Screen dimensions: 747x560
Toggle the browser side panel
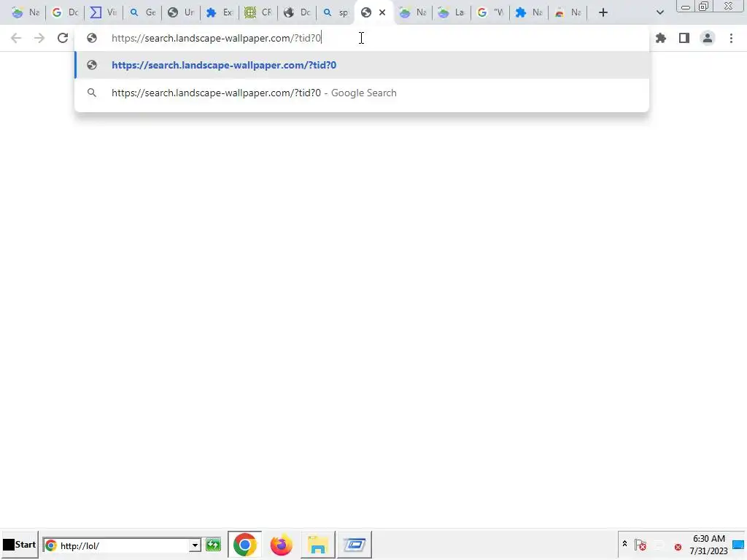point(684,38)
